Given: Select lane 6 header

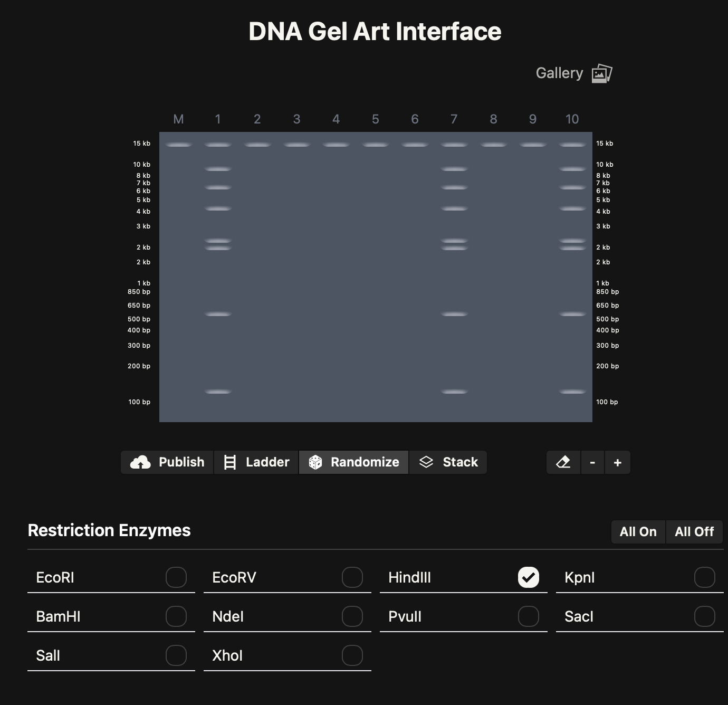Looking at the screenshot, I should point(415,119).
